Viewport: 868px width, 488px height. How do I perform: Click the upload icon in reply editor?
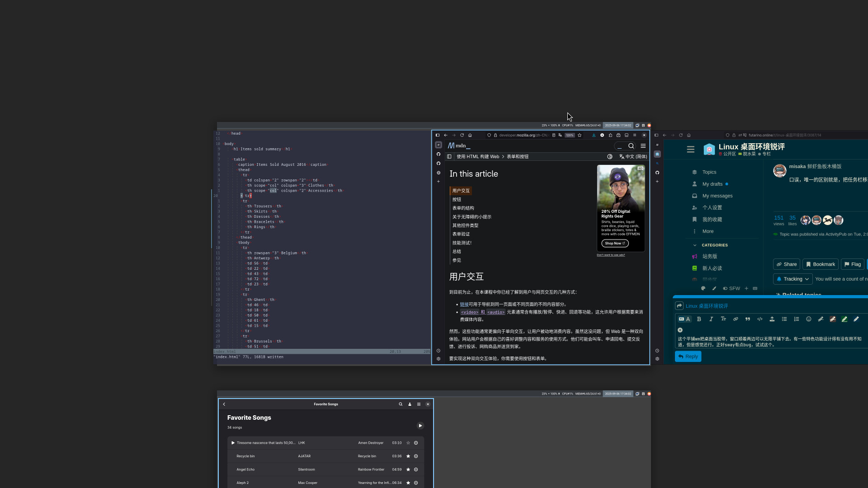coord(772,319)
